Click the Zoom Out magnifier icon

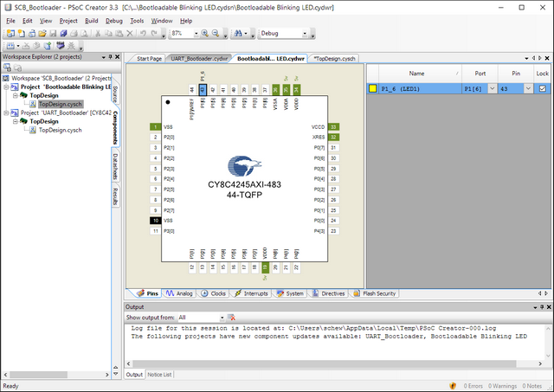pos(216,33)
